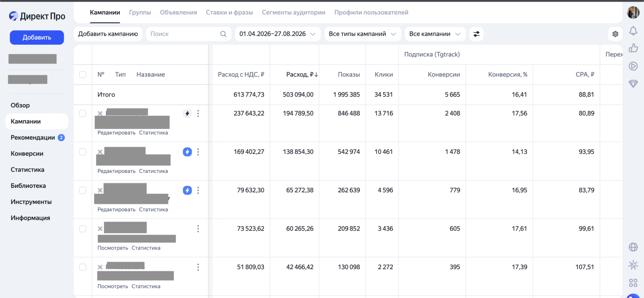
Task: Click the Директ Про logo
Action: click(x=37, y=16)
